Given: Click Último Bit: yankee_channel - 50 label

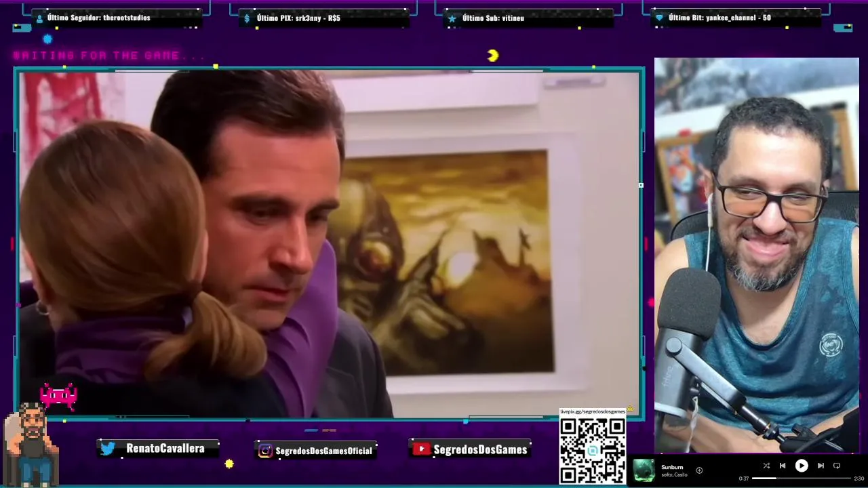Looking at the screenshot, I should click(x=719, y=18).
